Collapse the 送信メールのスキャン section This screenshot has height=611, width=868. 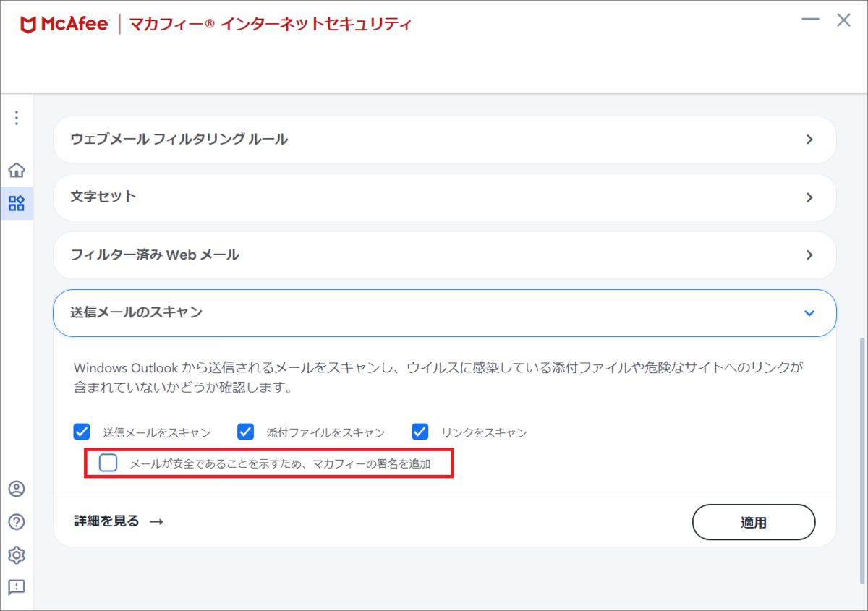point(445,313)
